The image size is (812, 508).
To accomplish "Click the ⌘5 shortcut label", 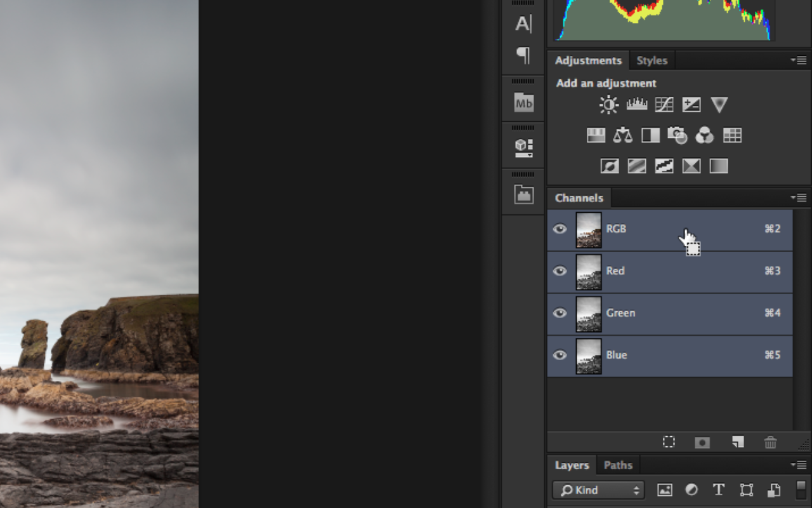I will (772, 354).
